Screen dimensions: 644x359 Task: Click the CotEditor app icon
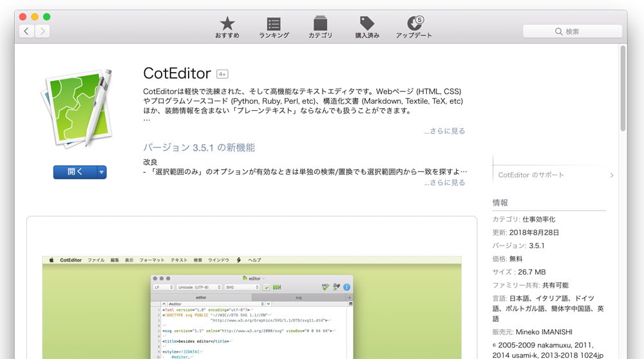[77, 108]
